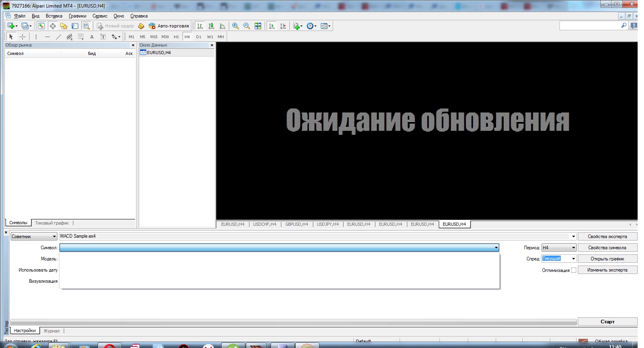
Task: Toggle the Market Watch window icon
Action: pyautogui.click(x=41, y=26)
